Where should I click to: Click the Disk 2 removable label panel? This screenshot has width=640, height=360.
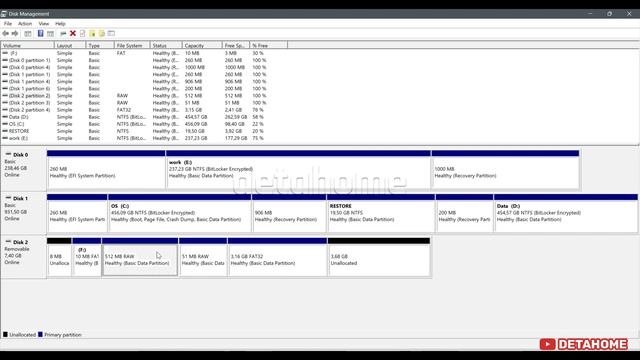tap(23, 257)
